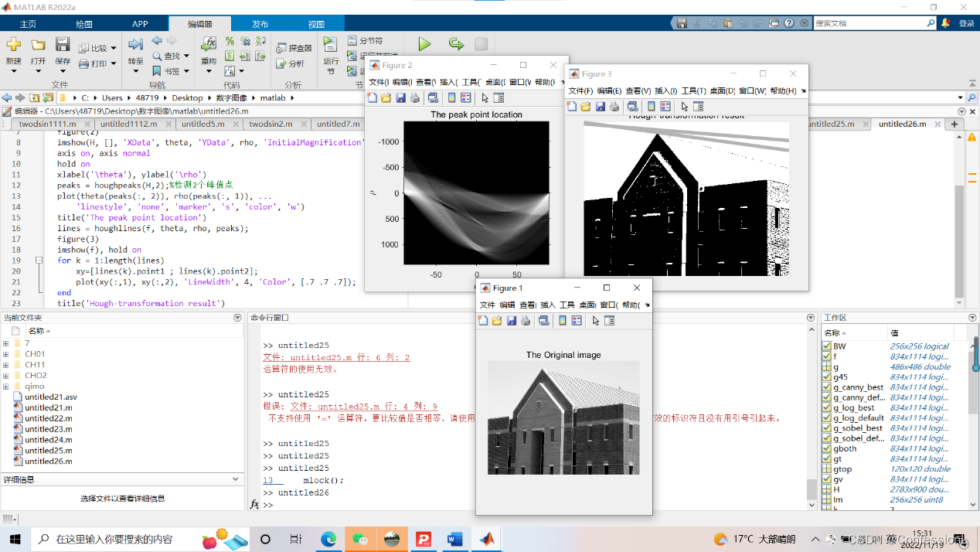Screen dimensions: 980x552
Task: Click the checkbox icon next to g45
Action: (828, 377)
